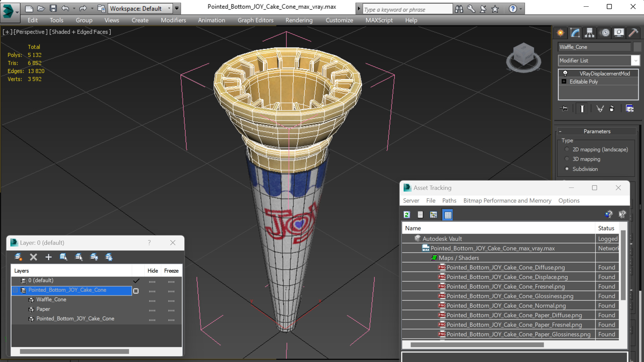Open the Create command panel tab
Image resolution: width=644 pixels, height=362 pixels.
tap(561, 32)
